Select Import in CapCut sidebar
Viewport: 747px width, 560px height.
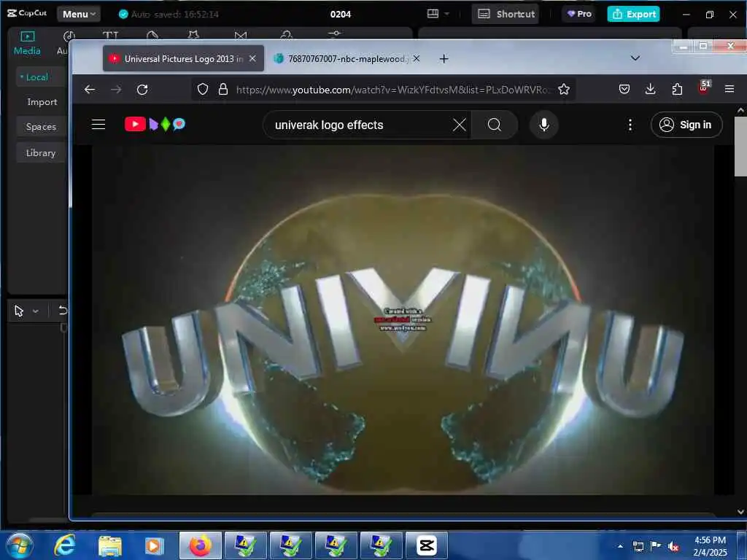[x=42, y=102]
